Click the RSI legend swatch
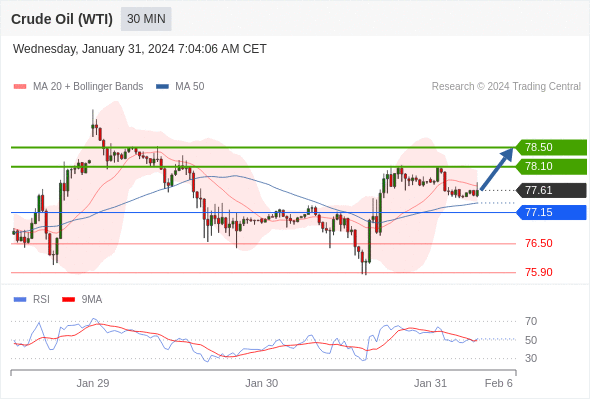Screen dimensions: 590x400 click(x=20, y=300)
